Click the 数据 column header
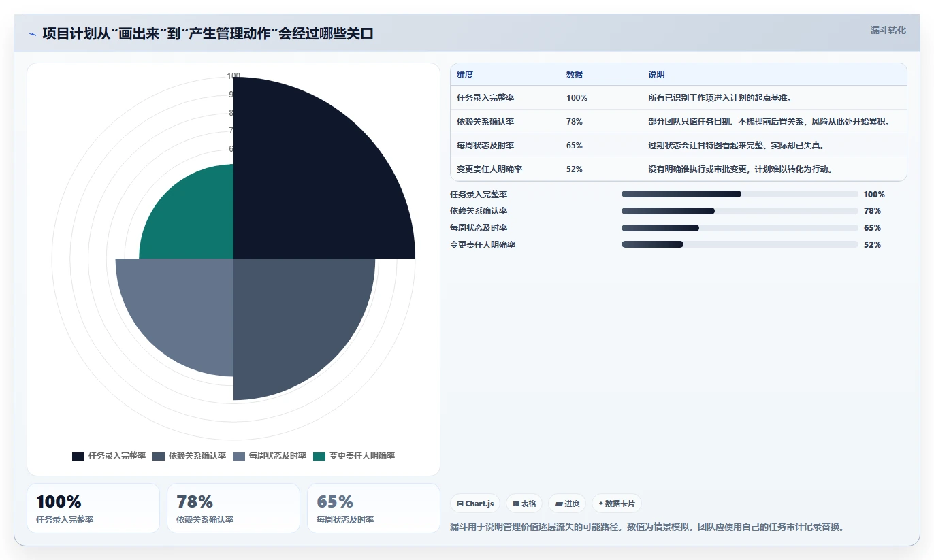This screenshot has width=934, height=560. [575, 75]
